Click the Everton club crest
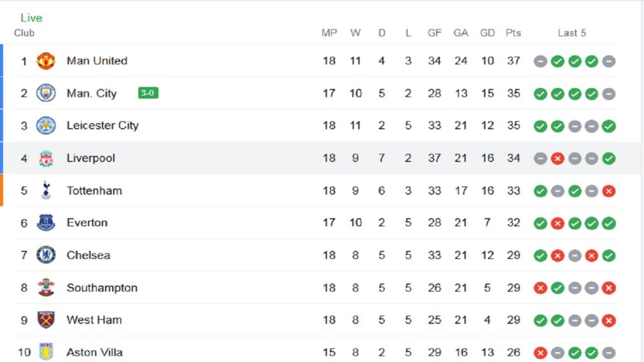The width and height of the screenshot is (644, 362). (x=45, y=222)
